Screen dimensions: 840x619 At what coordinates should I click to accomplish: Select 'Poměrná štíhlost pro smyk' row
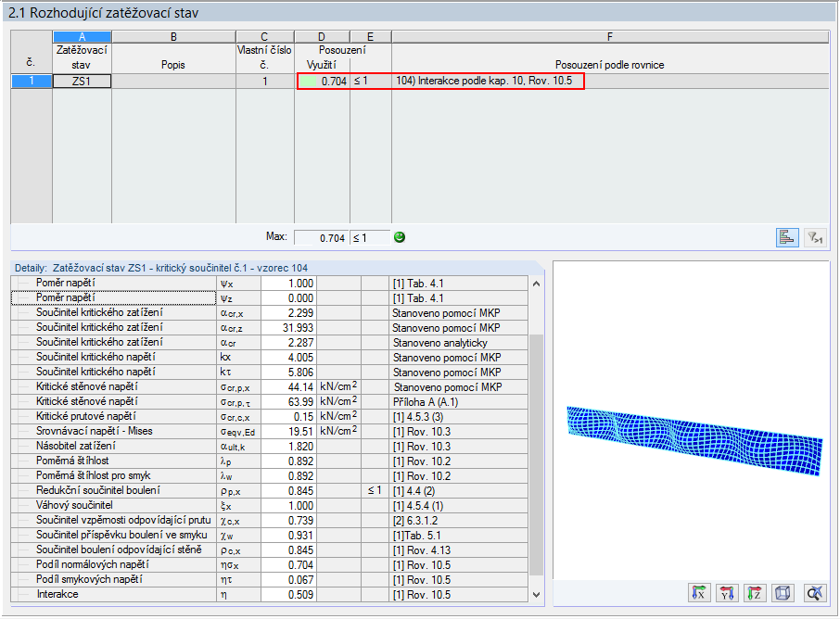[270, 476]
